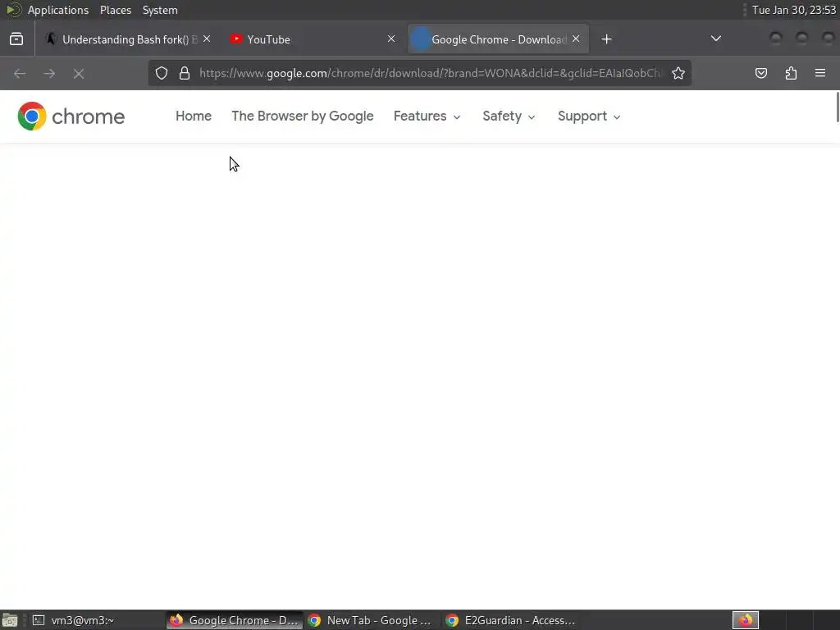Open tracking protection shield icon

[162, 73]
